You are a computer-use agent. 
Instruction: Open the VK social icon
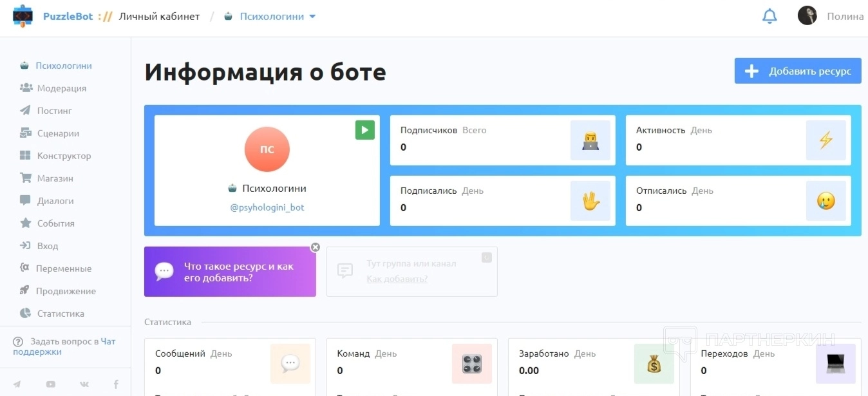(84, 384)
